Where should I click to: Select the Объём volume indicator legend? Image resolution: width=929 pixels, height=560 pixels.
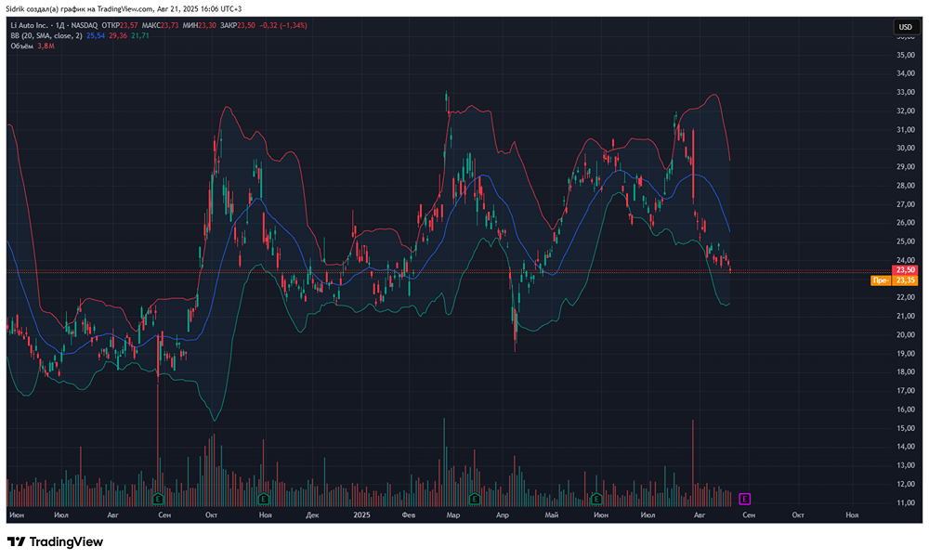point(22,46)
